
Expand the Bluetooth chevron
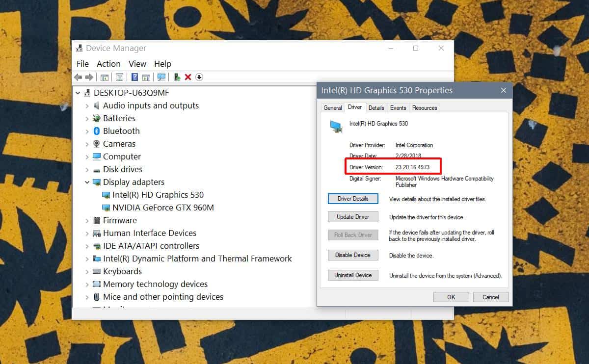pos(87,131)
